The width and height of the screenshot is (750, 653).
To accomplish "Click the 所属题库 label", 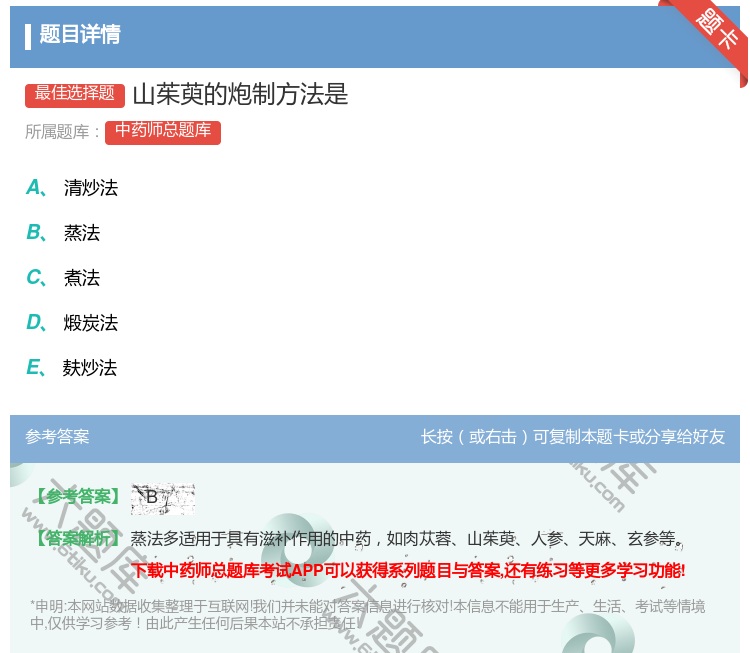I will 62,132.
